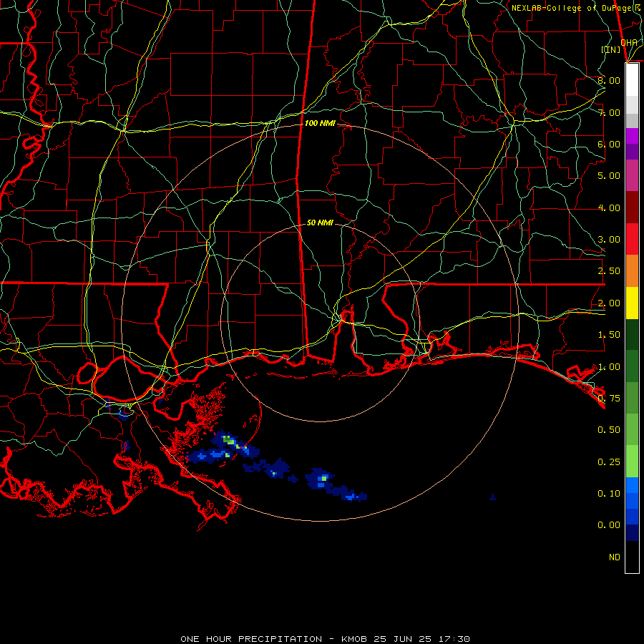
Task: Click the One Hour Precipitation KMOB title
Action: [325, 639]
